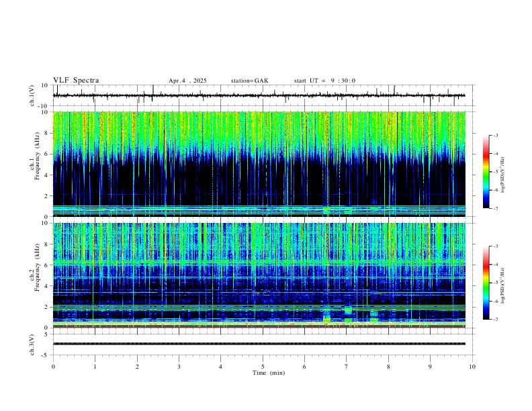532x411 pixels.
Task: Click time axis tick label "5"
Action: pos(263,367)
